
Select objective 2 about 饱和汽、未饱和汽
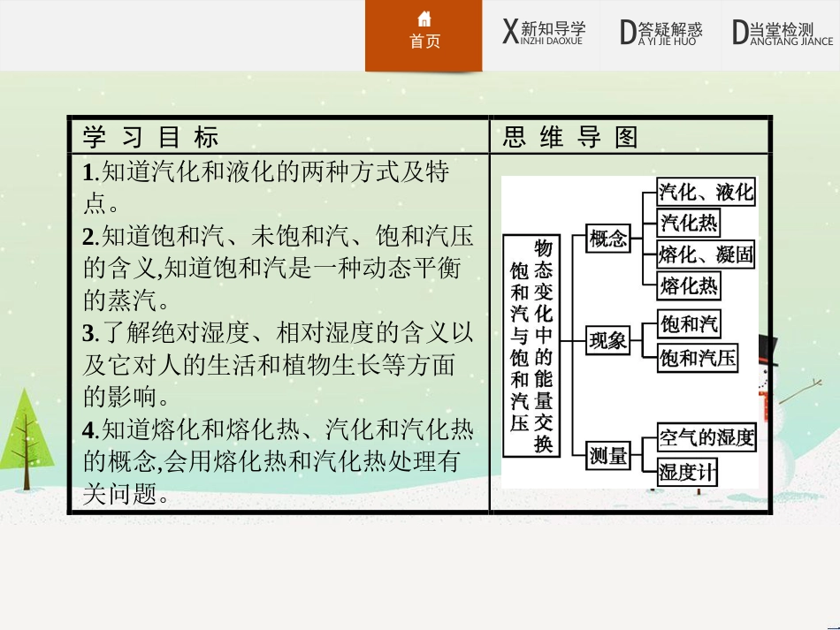(x=278, y=268)
